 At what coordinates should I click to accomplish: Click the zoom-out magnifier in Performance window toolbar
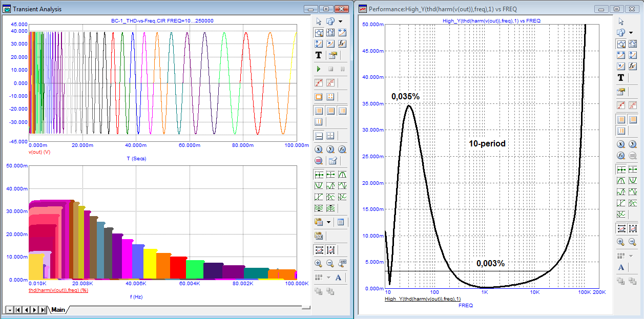click(632, 242)
